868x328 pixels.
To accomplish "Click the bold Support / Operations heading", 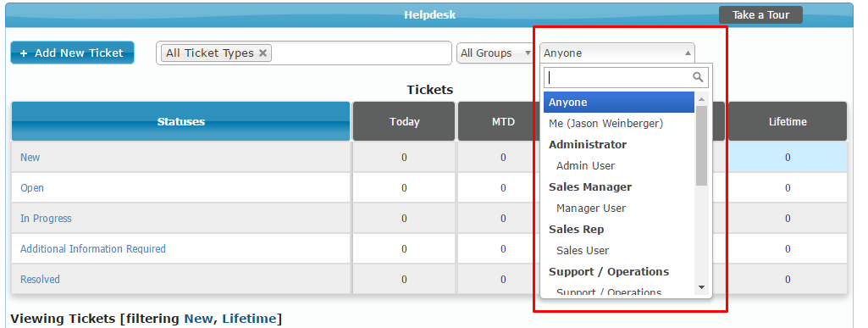I will [609, 271].
